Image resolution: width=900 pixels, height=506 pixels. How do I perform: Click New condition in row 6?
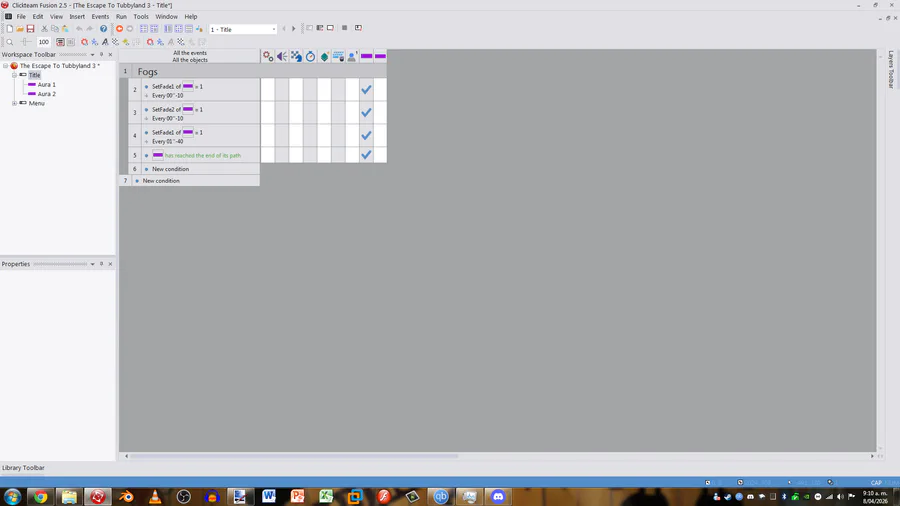(170, 169)
